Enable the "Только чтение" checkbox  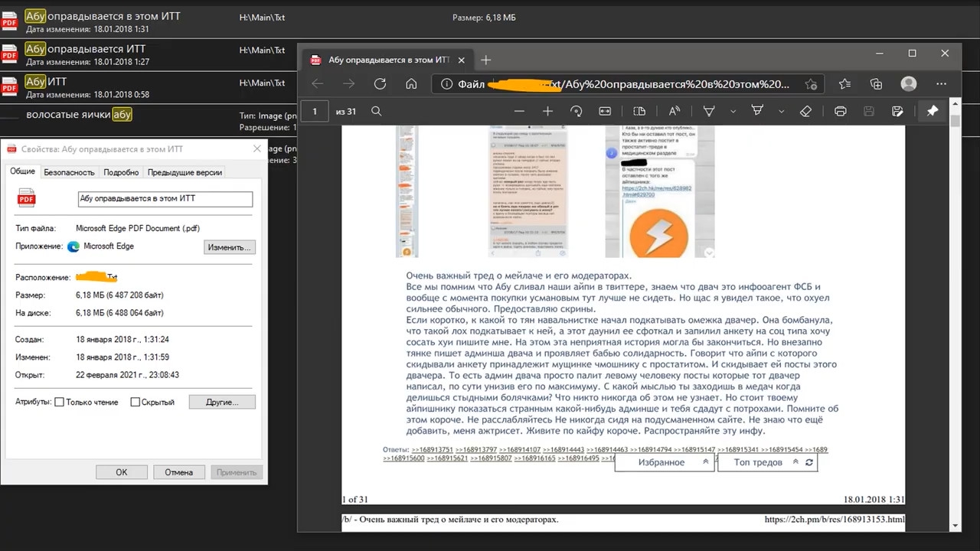[x=60, y=402]
